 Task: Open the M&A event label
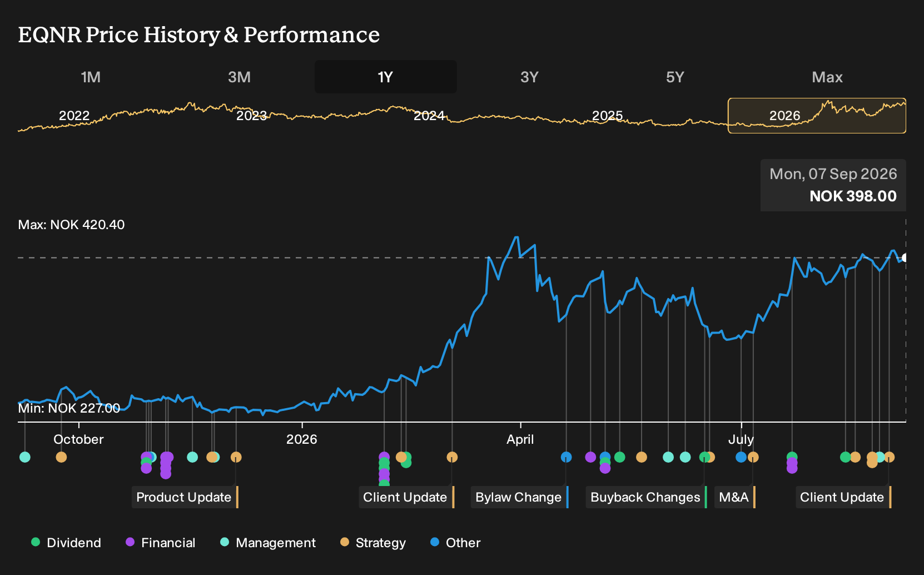click(735, 497)
